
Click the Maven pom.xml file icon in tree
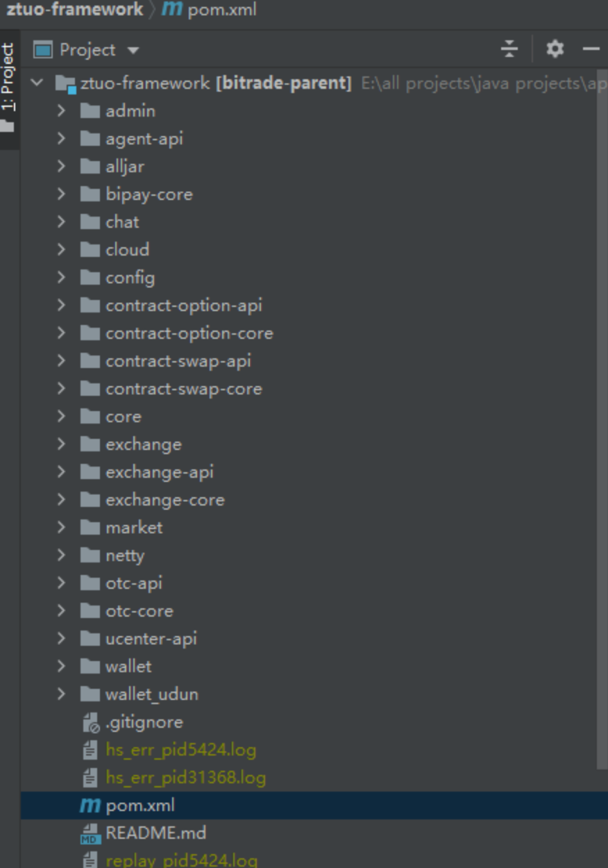tap(90, 806)
